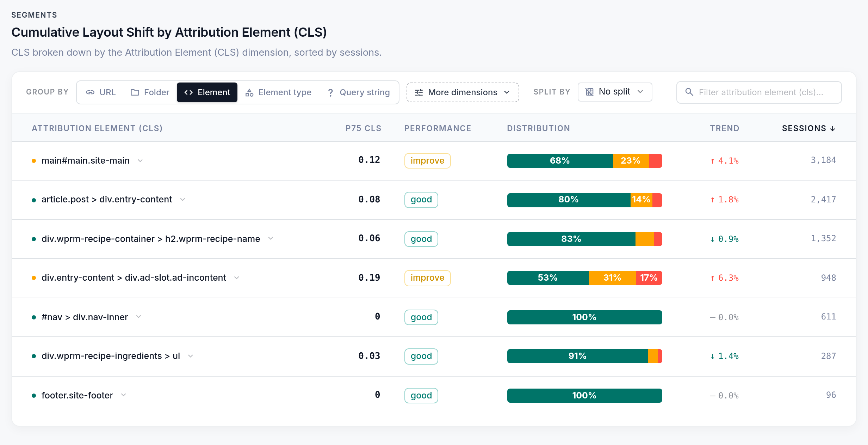Select the 0.19 P75 CLS value
The image size is (868, 445).
tap(369, 278)
